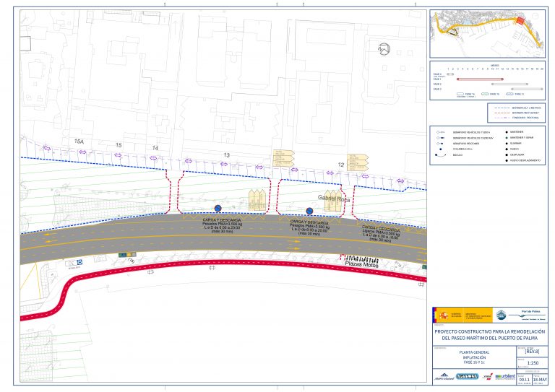Click the red FASE 1 schedule bar
Viewport: 555px width, 392px height.
[480, 79]
